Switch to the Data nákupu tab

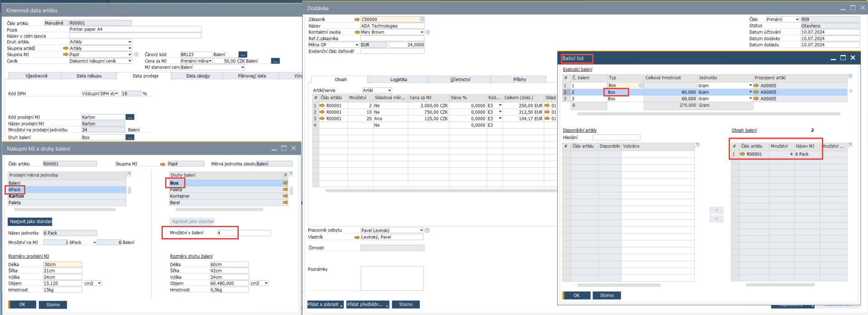(x=89, y=76)
